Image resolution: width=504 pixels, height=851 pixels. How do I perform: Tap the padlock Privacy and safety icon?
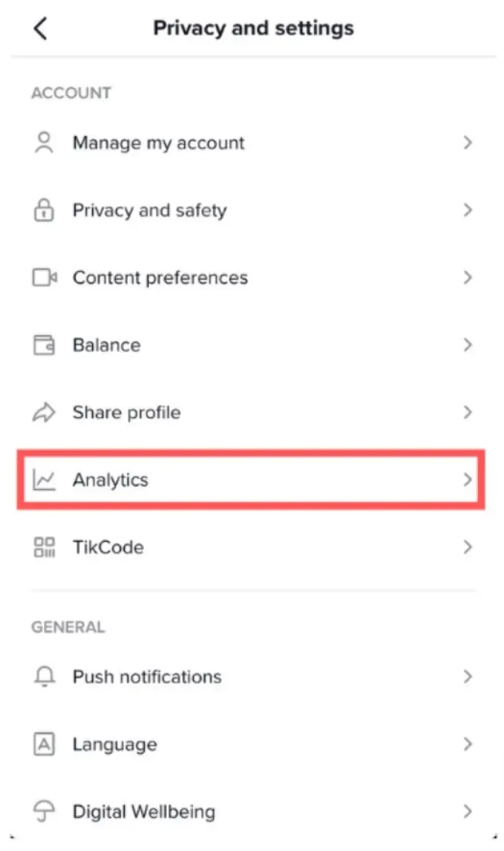pos(44,210)
